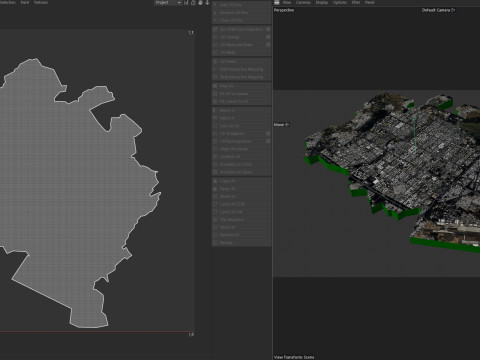This screenshot has height=360, width=480.
Task: Select the UV island in the canvas
Action: 73,187
